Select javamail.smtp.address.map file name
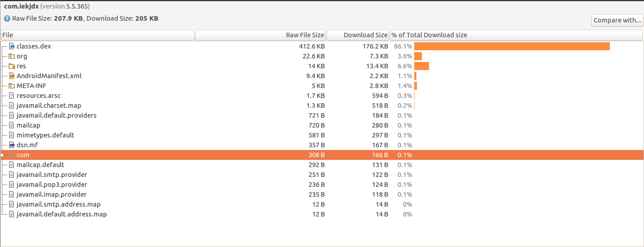The image size is (644, 247). [58, 204]
